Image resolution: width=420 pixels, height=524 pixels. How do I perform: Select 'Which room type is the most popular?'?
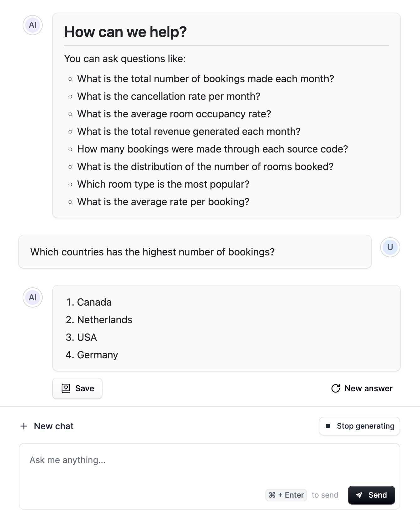coord(163,184)
